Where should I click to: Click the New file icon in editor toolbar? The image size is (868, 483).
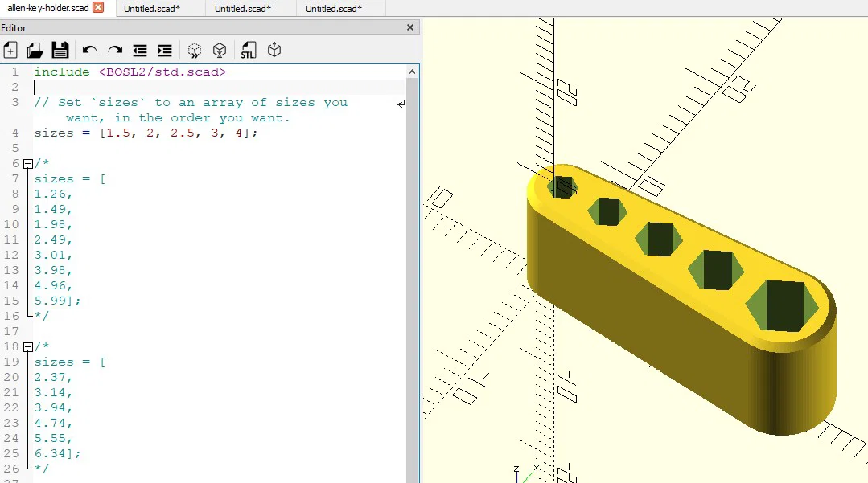click(x=10, y=51)
